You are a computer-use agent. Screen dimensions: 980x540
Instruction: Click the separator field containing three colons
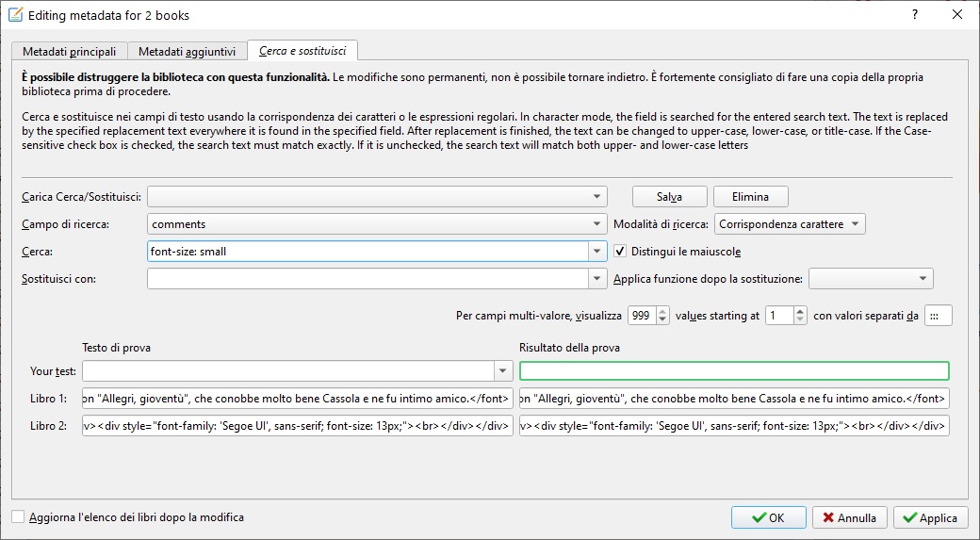coord(938,317)
